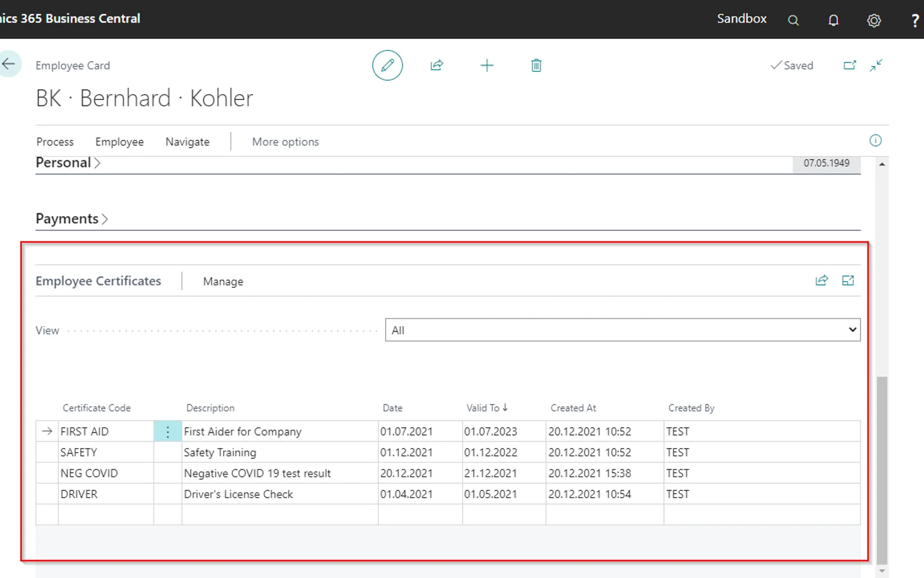Open the page in a new window

coord(850,65)
